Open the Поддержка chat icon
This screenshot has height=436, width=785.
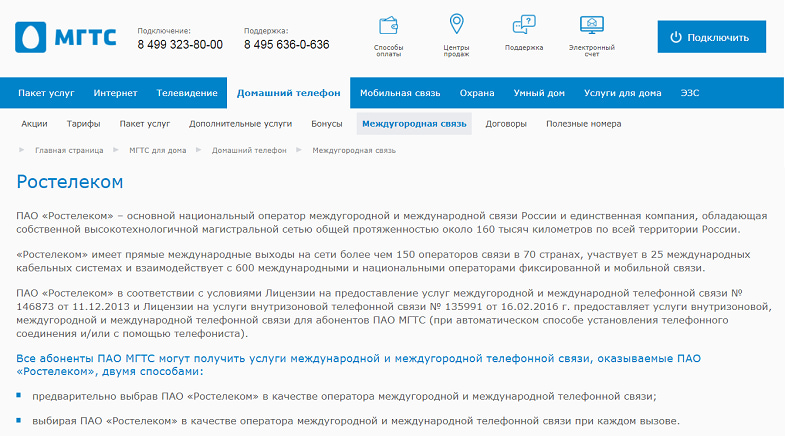(x=523, y=25)
